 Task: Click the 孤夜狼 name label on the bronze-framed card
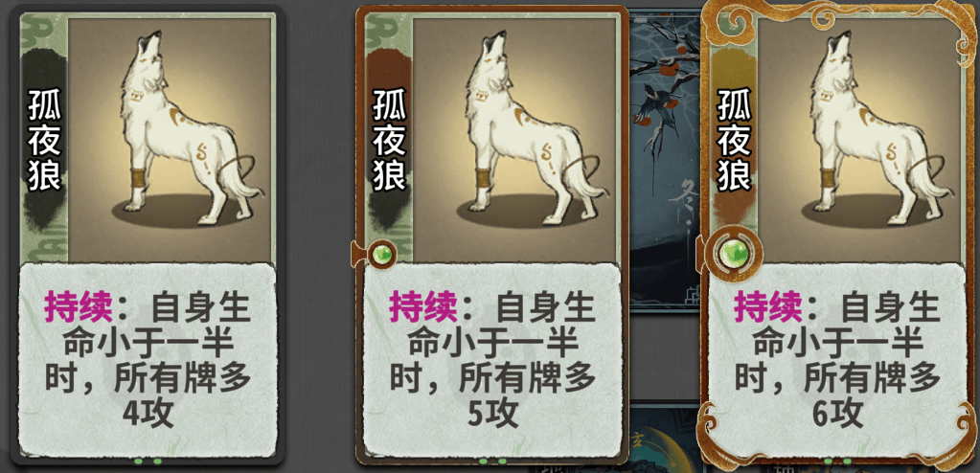pyautogui.click(x=389, y=140)
